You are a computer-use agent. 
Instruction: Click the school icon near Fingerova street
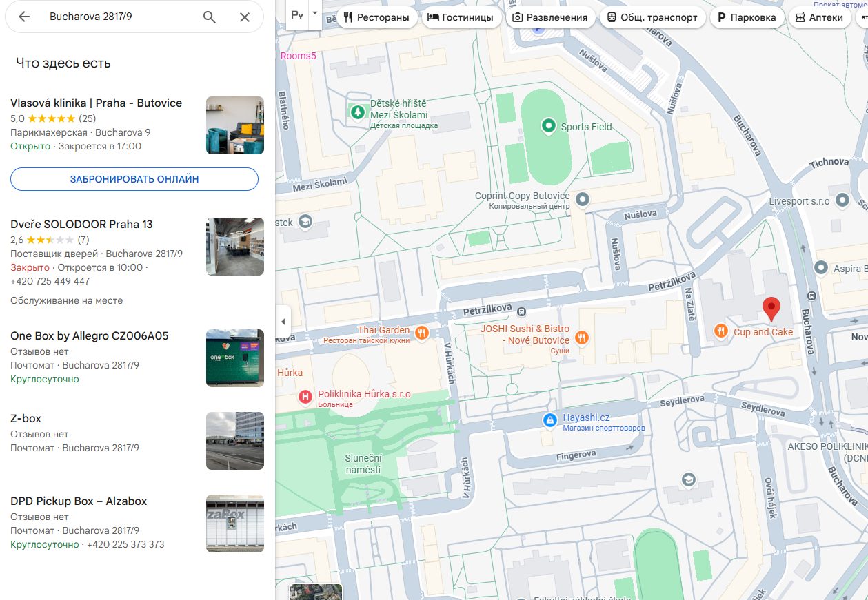tap(687, 479)
